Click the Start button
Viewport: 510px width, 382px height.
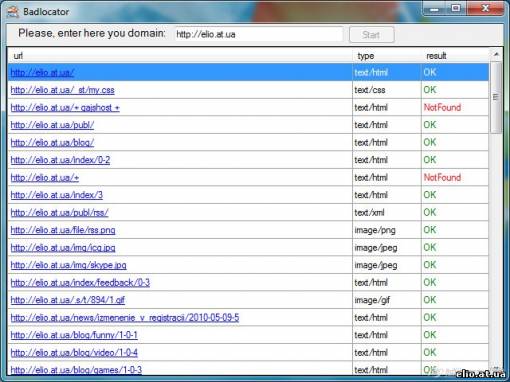(x=372, y=35)
